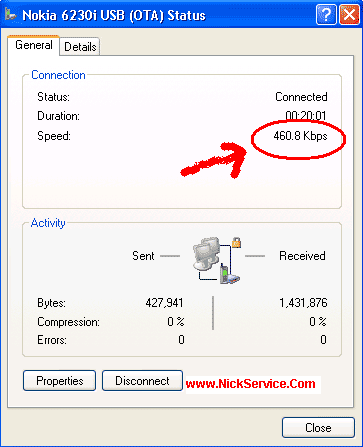The height and width of the screenshot is (447, 363).
Task: Click the mobile phone icon in Activity
Action: click(x=226, y=273)
